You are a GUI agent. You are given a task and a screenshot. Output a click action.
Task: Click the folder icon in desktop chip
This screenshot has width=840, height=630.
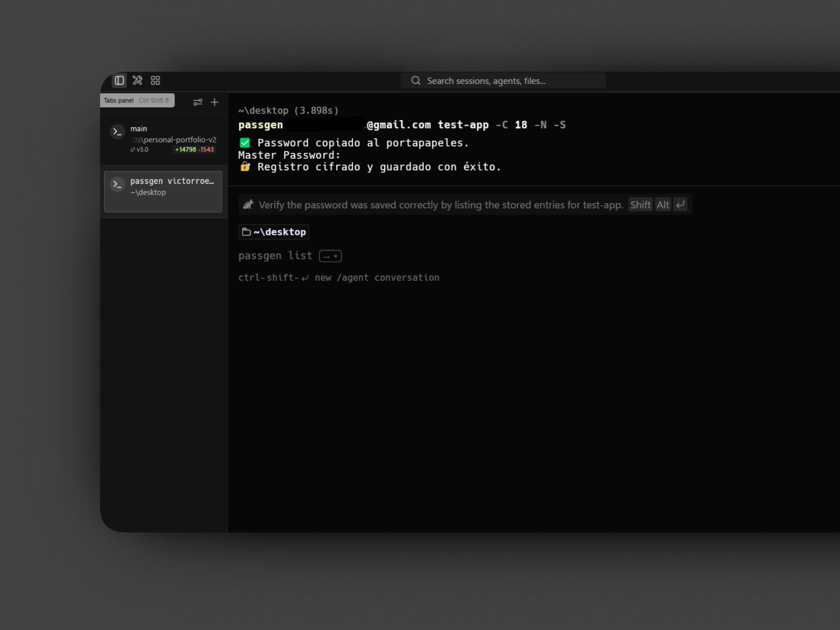coord(246,232)
